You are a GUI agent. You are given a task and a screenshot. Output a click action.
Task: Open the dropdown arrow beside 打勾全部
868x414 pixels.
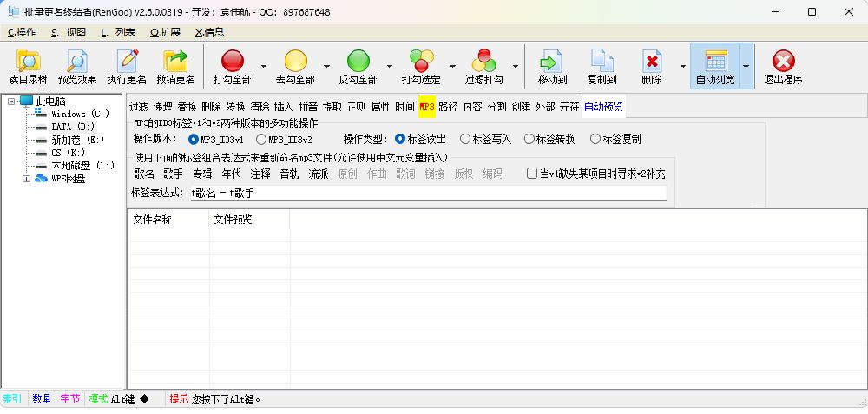[264, 67]
